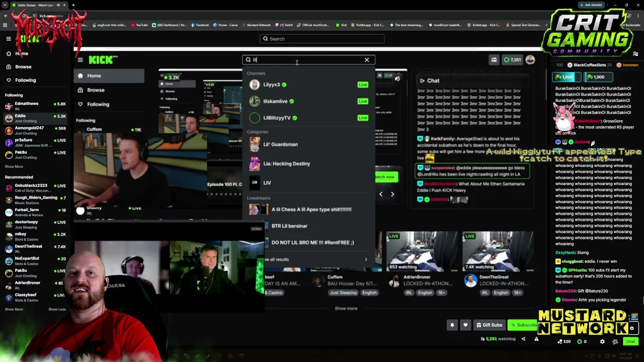The image size is (644, 362).
Task: Expand Show more under Recommended
Action: click(14, 309)
